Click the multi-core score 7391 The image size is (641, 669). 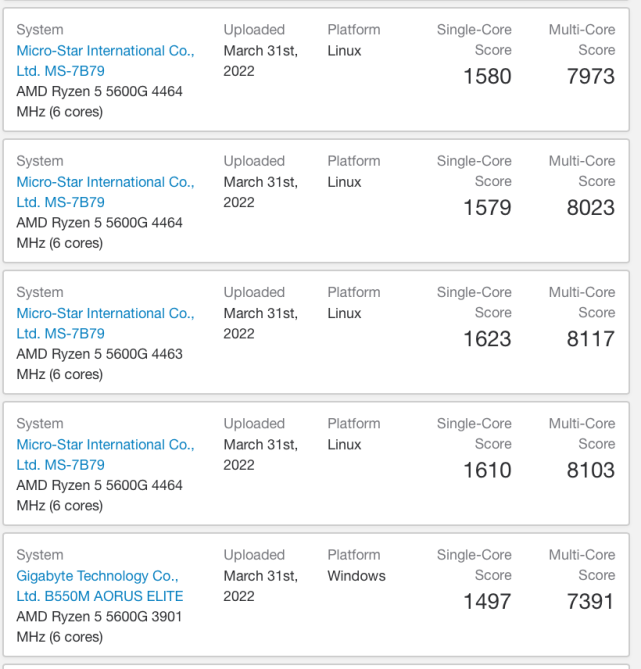590,601
